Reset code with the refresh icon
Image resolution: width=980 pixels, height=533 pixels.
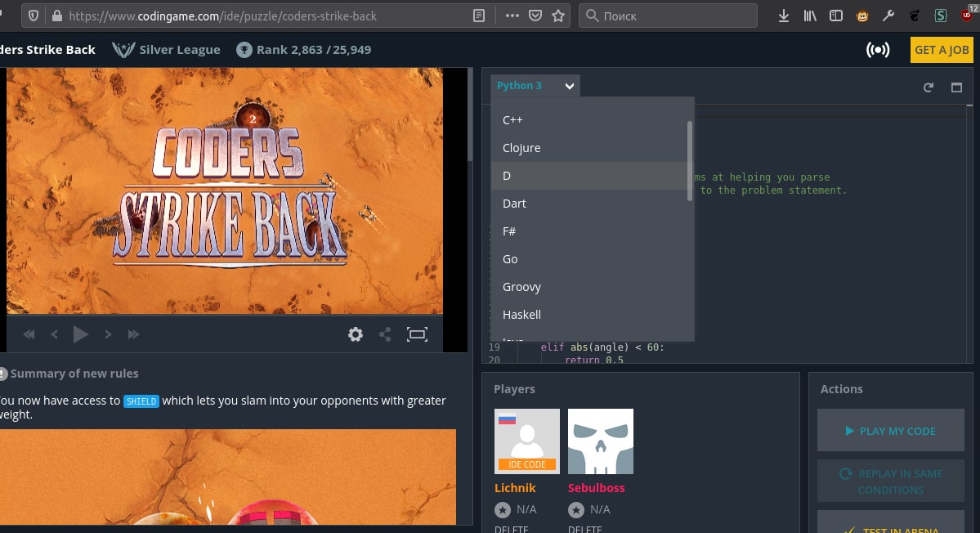[929, 87]
